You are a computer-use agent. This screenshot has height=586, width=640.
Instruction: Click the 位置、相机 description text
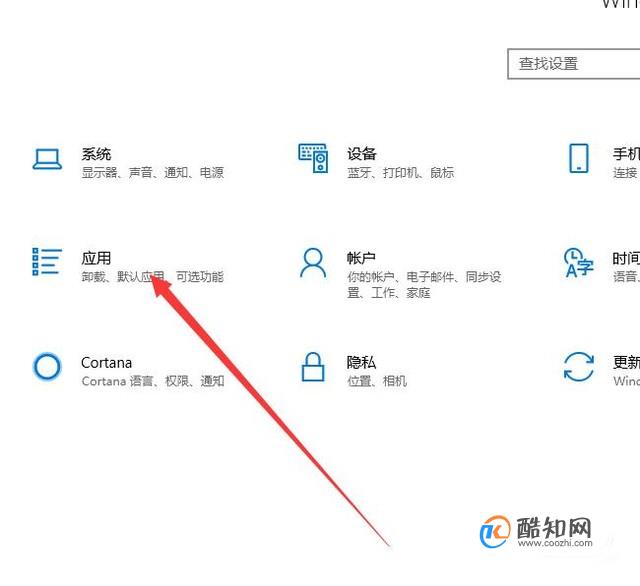(377, 381)
